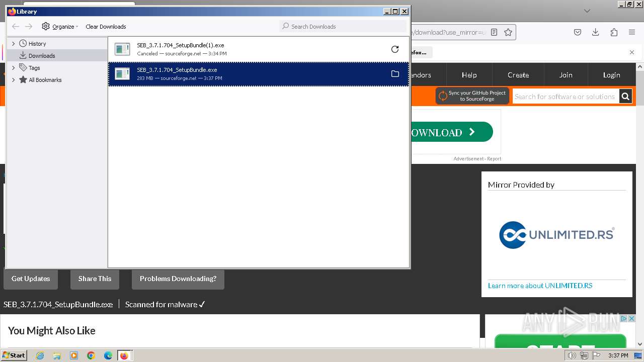
Task: Launch Internet Explorer from taskbar
Action: tap(40, 355)
